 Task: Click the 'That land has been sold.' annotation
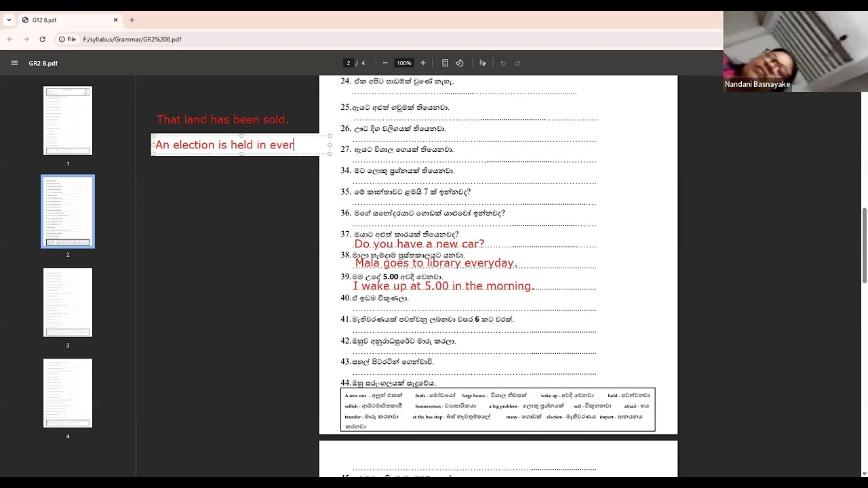point(222,120)
